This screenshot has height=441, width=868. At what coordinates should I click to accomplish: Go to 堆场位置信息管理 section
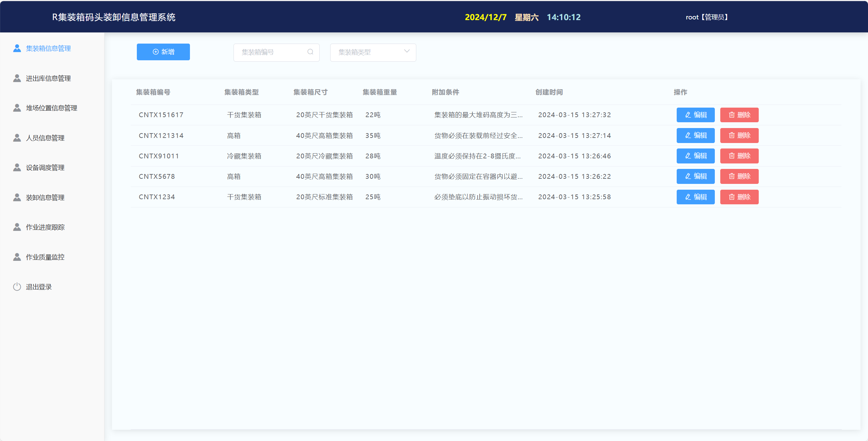[x=51, y=108]
